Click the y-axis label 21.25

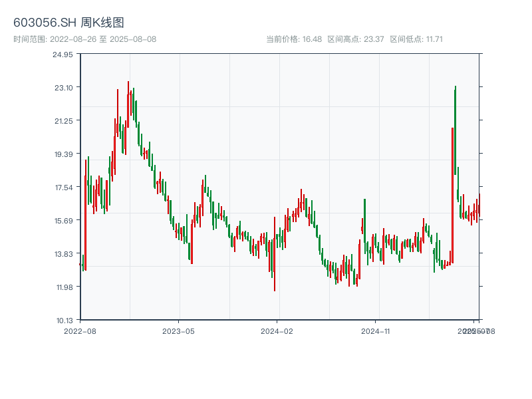point(64,121)
